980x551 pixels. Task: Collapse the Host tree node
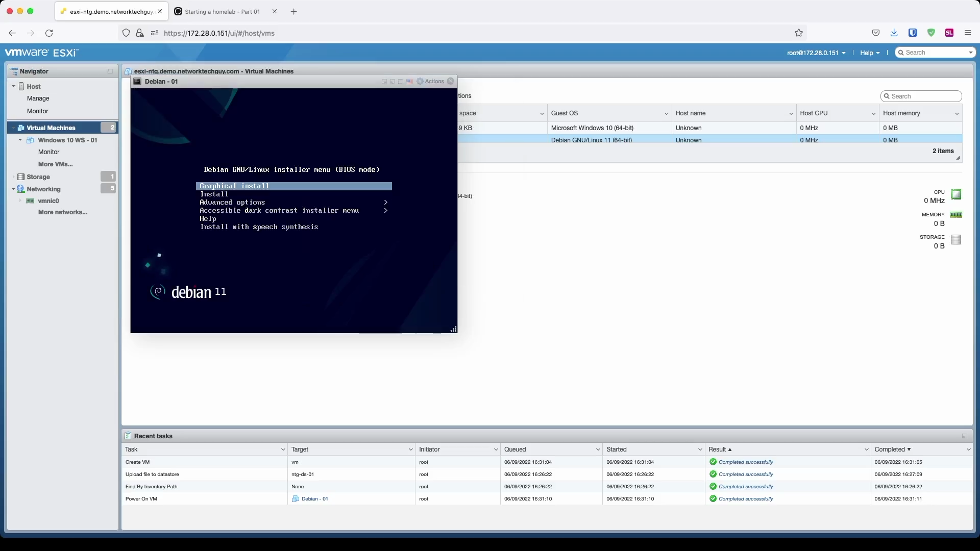(x=13, y=87)
